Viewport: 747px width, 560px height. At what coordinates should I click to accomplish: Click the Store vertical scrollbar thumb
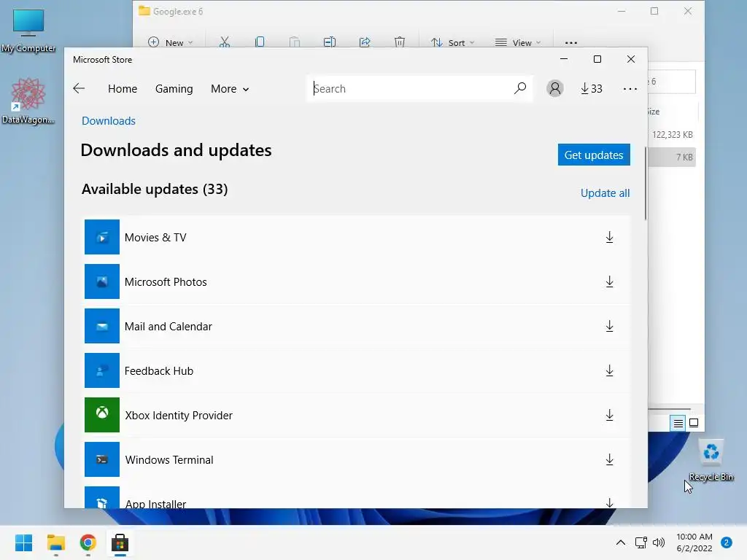[x=646, y=183]
